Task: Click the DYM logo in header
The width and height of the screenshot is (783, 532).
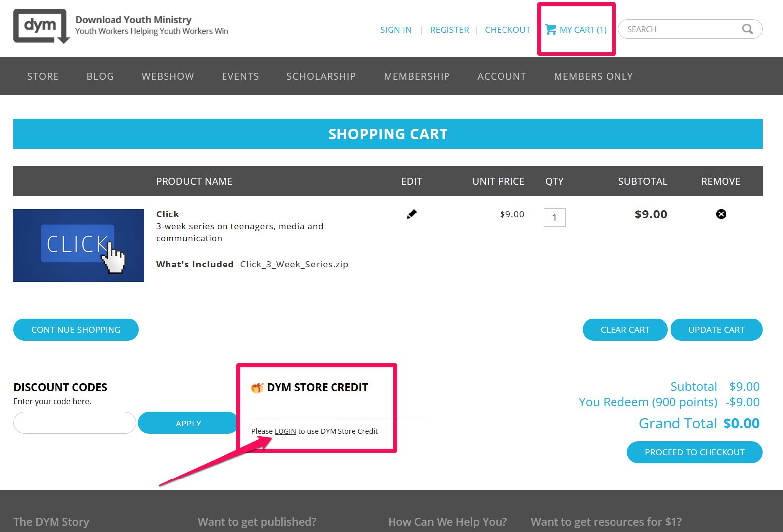Action: [42, 26]
